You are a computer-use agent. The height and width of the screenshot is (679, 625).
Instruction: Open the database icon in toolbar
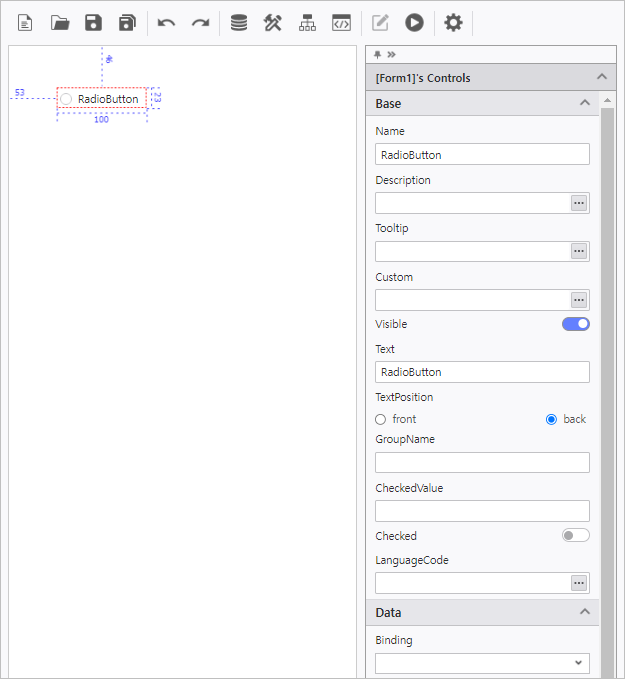(239, 23)
